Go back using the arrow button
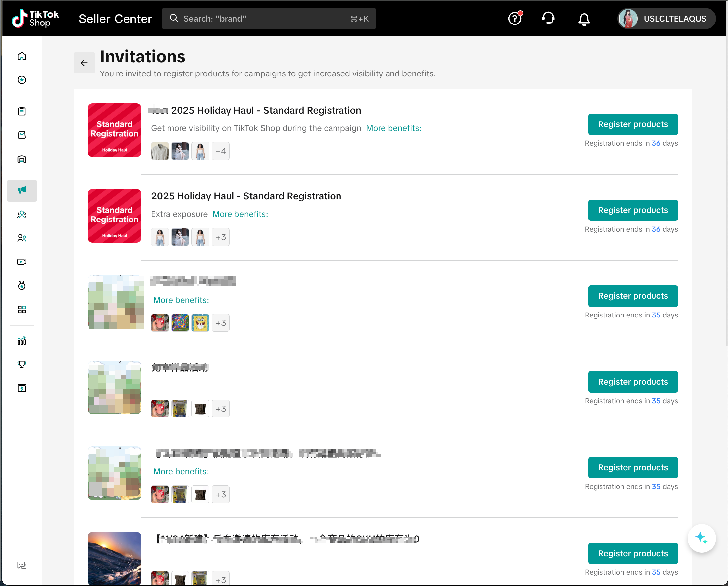The width and height of the screenshot is (728, 586). coord(84,63)
